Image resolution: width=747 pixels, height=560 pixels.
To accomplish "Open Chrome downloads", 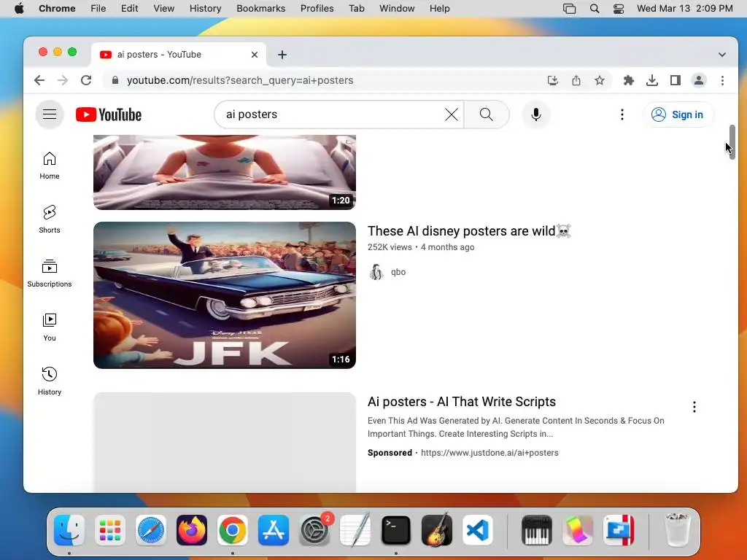I will [x=651, y=80].
